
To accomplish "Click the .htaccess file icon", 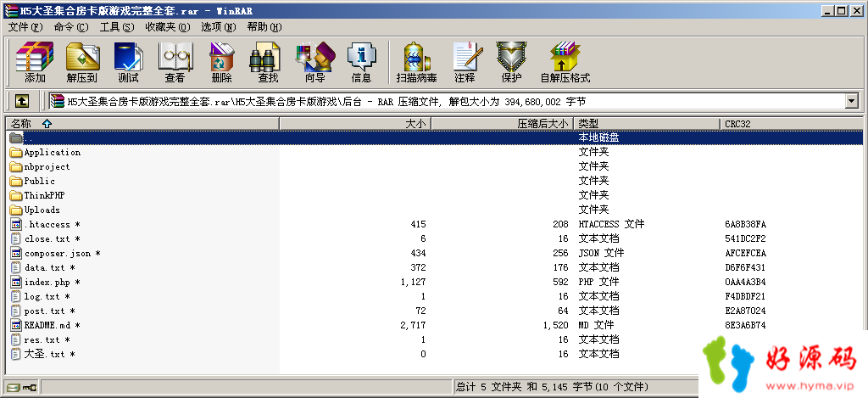I will pyautogui.click(x=15, y=225).
